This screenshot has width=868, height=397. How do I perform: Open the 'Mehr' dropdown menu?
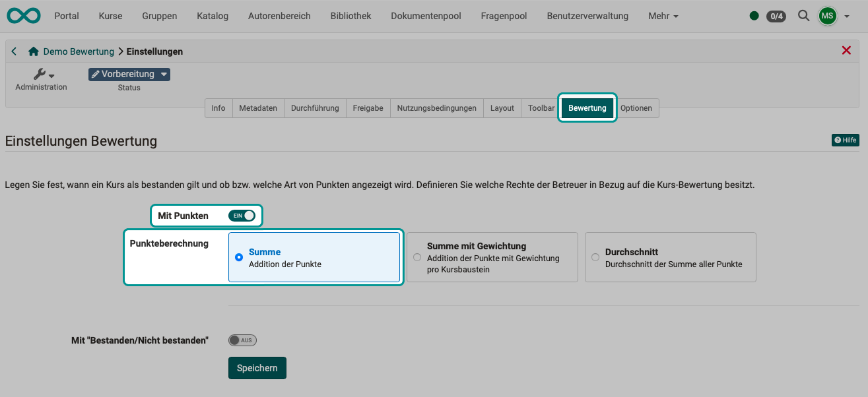click(x=662, y=15)
